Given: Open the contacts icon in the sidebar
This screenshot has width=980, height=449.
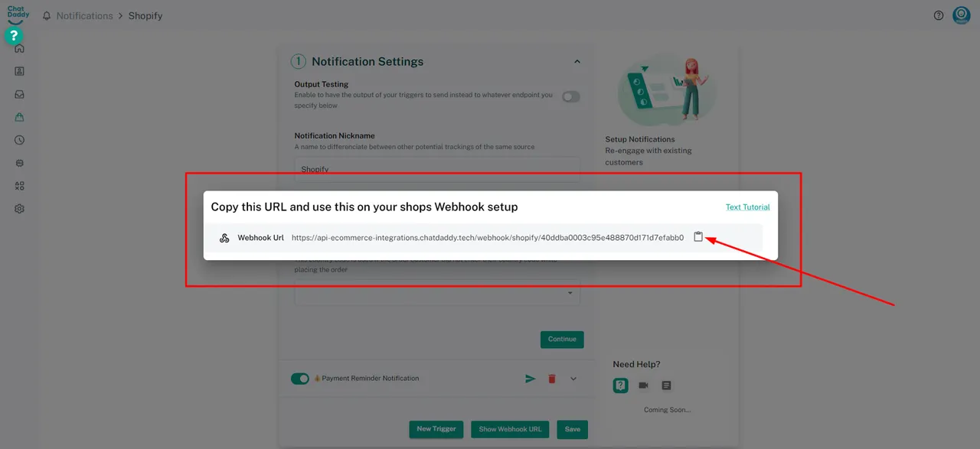Looking at the screenshot, I should [x=19, y=71].
